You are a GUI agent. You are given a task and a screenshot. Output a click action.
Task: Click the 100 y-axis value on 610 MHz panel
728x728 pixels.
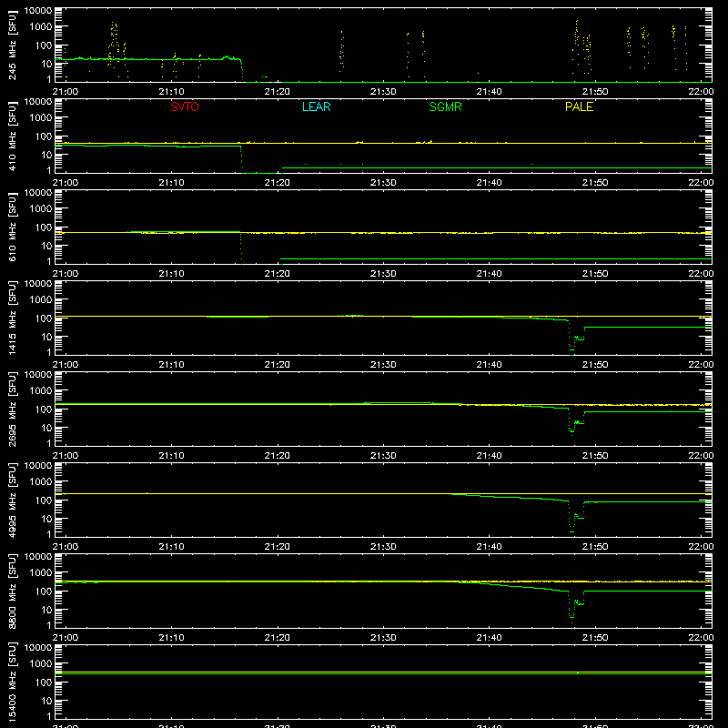44,227
